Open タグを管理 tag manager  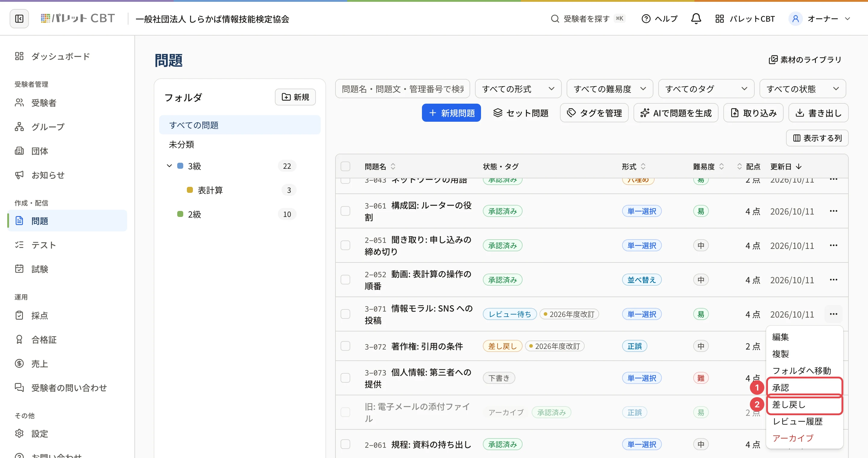pyautogui.click(x=594, y=113)
